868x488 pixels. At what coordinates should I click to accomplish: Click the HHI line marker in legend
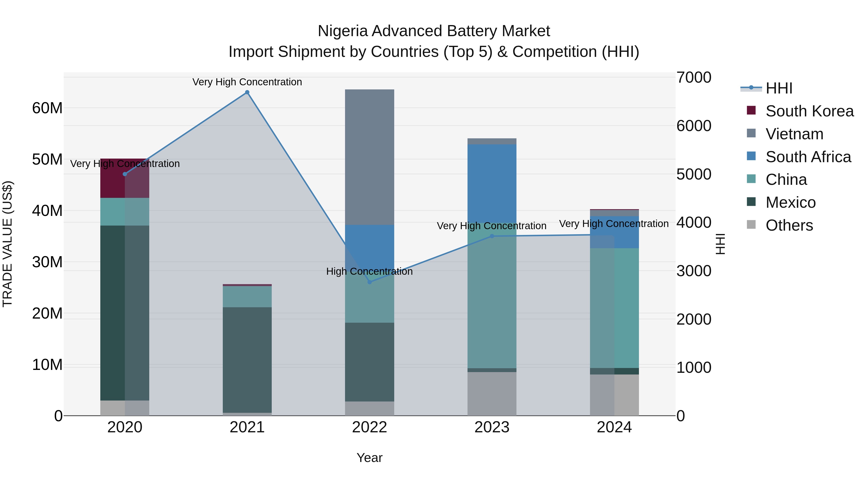(751, 87)
